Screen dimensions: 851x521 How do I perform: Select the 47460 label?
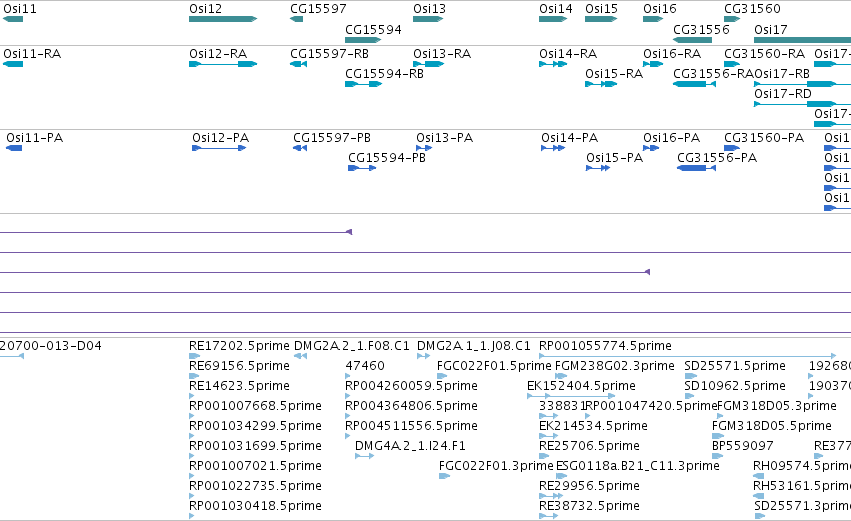[365, 366]
